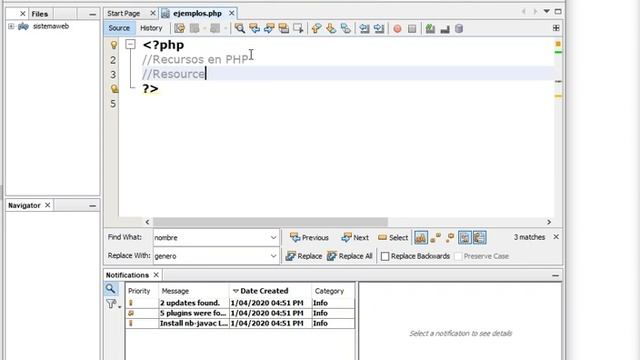This screenshot has width=640, height=360.
Task: Toggle Wrap Around in find bar
Action: tap(480, 238)
